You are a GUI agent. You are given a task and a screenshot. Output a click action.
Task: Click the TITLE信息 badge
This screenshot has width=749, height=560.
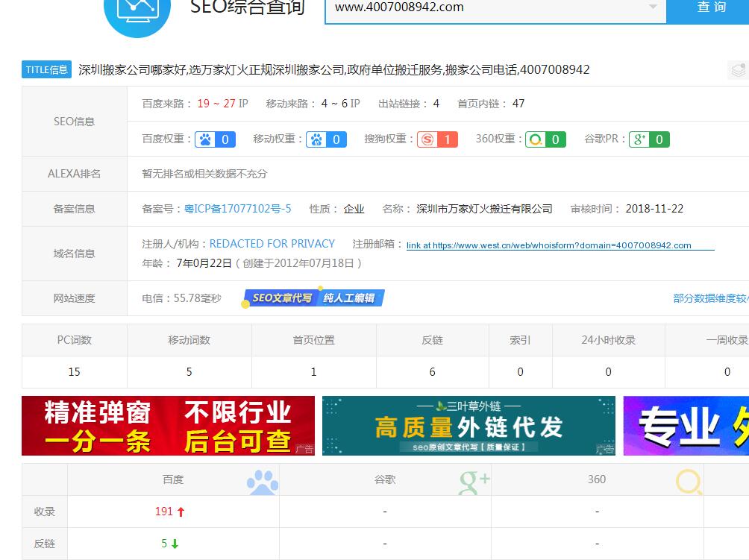(46, 69)
